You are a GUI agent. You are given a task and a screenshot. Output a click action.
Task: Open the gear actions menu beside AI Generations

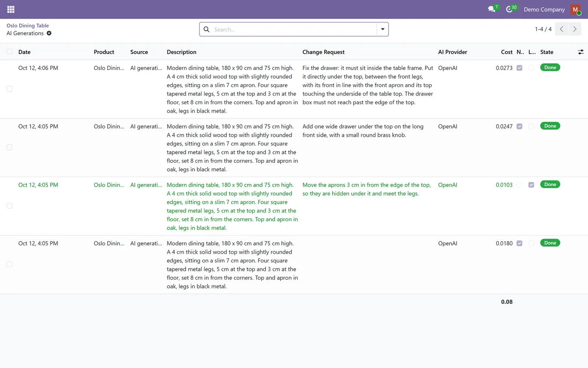tap(49, 33)
